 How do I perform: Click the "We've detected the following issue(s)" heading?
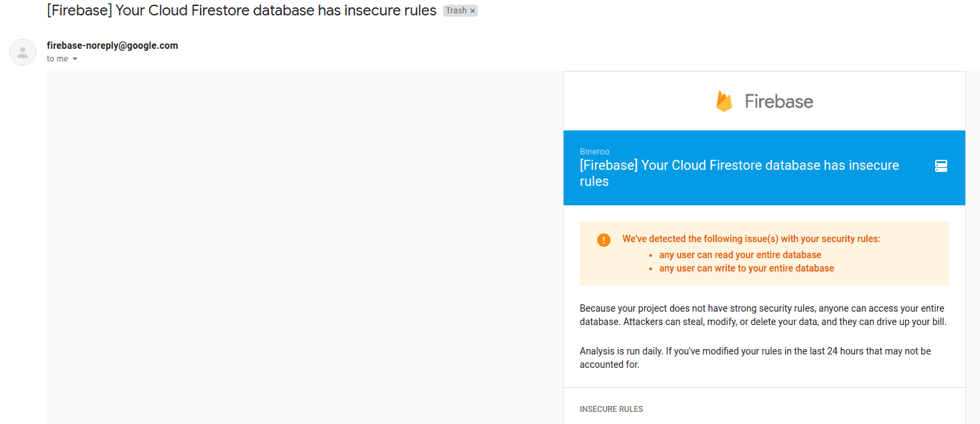[751, 239]
